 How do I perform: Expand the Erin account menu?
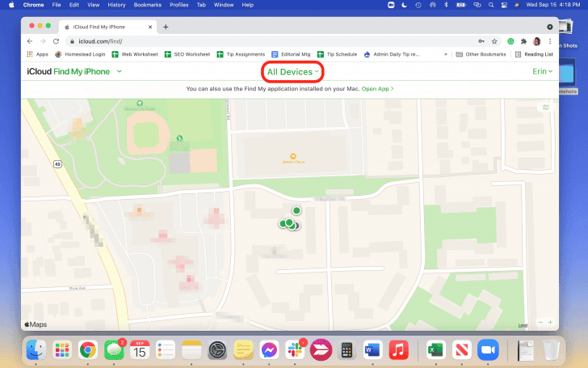(542, 72)
